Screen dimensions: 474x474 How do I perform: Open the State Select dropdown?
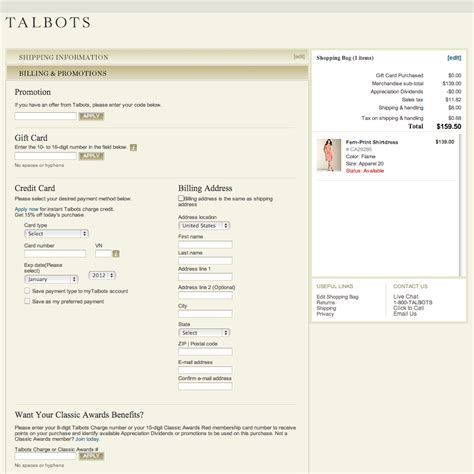click(x=204, y=333)
